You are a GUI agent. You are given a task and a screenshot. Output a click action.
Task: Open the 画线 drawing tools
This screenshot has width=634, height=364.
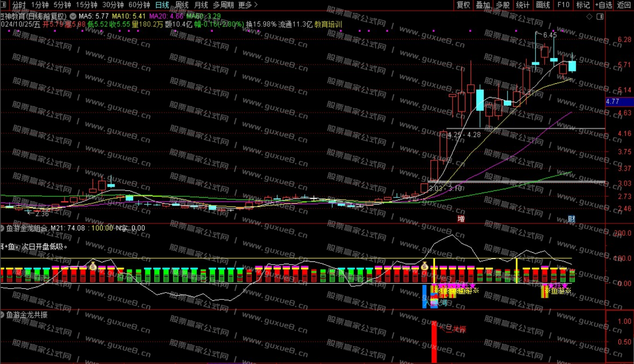coord(543,5)
